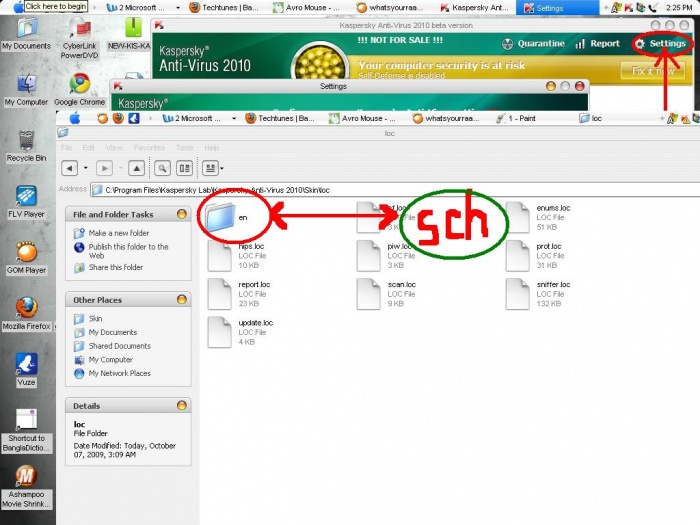Screen dimensions: 700x525
Task: Open the en folder
Action: [226, 217]
